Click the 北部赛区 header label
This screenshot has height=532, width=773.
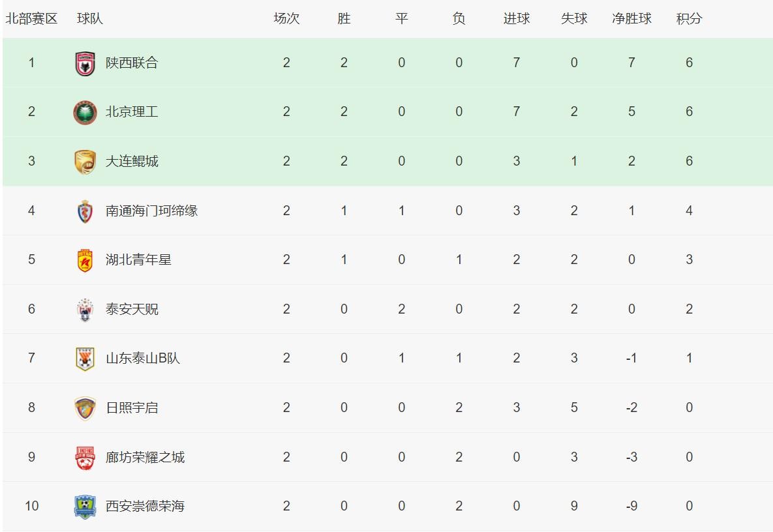[31, 19]
